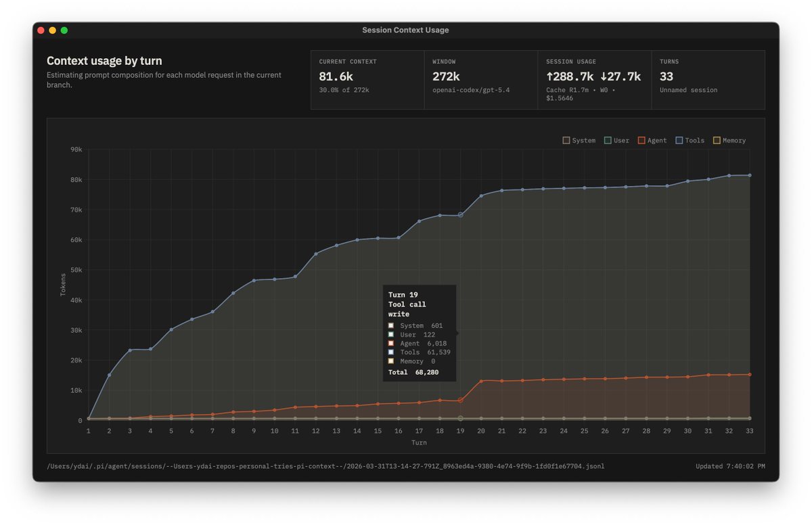Toggle the Memory series in legend

[x=729, y=141]
